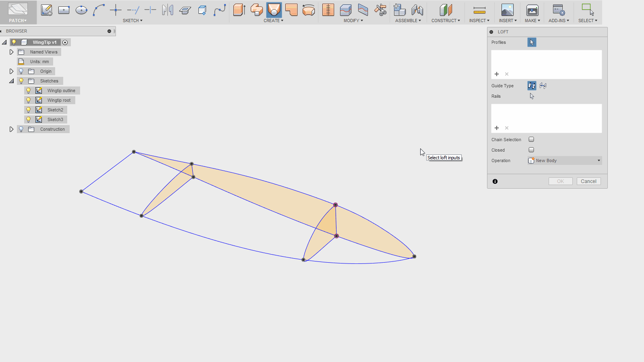Collapse the Sketches folder
The width and height of the screenshot is (644, 362).
pyautogui.click(x=11, y=80)
